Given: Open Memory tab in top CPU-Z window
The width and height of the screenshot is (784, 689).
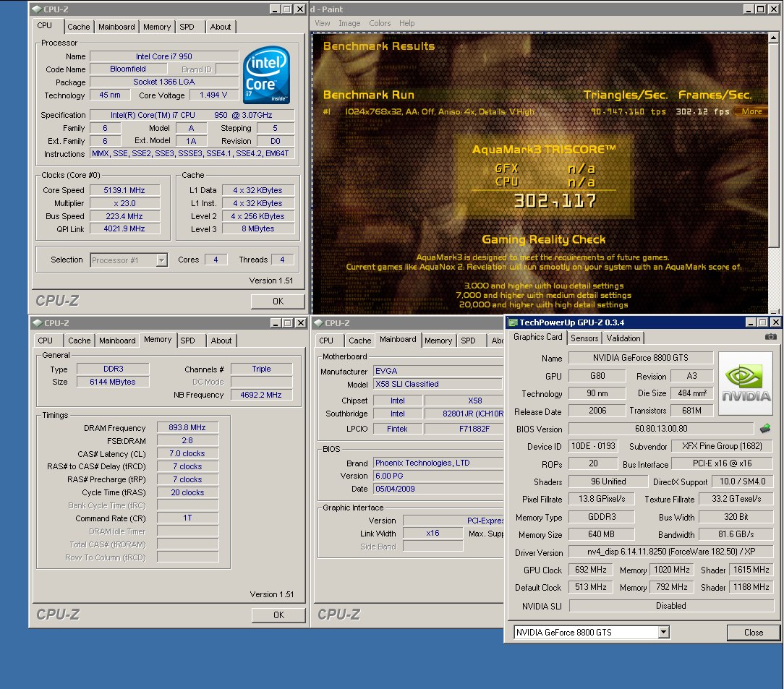Looking at the screenshot, I should (x=157, y=27).
